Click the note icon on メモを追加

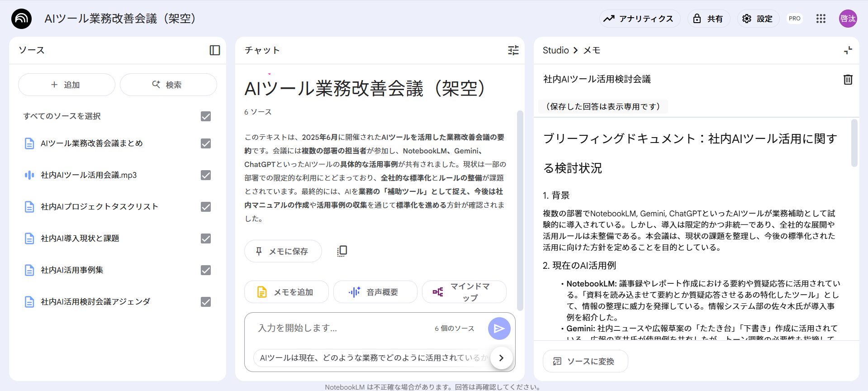pos(262,292)
